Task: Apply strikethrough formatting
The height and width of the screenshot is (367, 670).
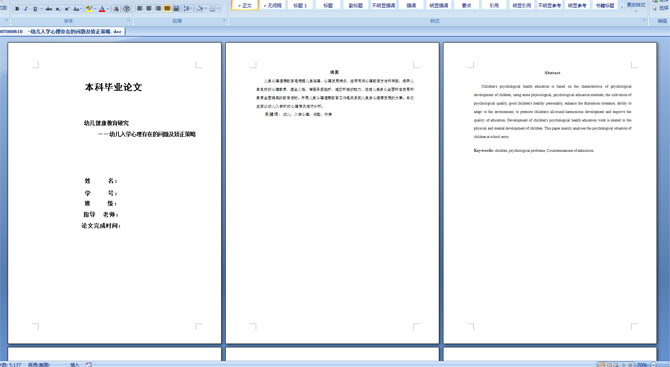Action: pyautogui.click(x=49, y=9)
